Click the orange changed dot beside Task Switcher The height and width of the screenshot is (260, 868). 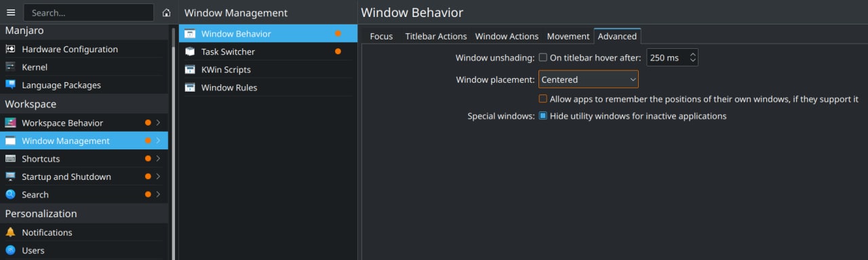click(338, 52)
